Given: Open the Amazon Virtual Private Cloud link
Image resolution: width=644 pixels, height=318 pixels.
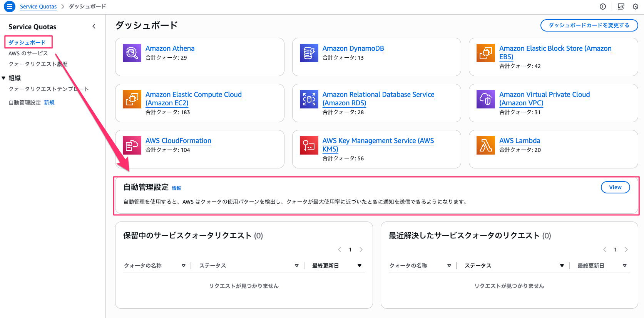Looking at the screenshot, I should pyautogui.click(x=544, y=98).
